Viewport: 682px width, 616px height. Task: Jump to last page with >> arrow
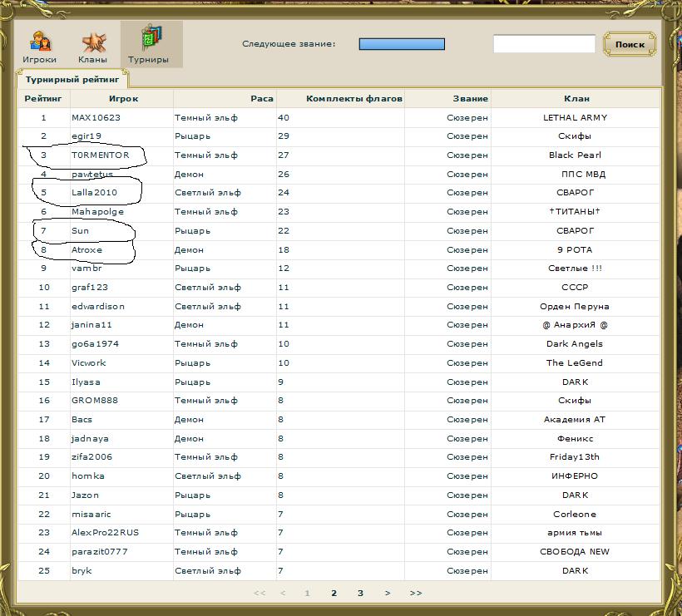(x=416, y=593)
